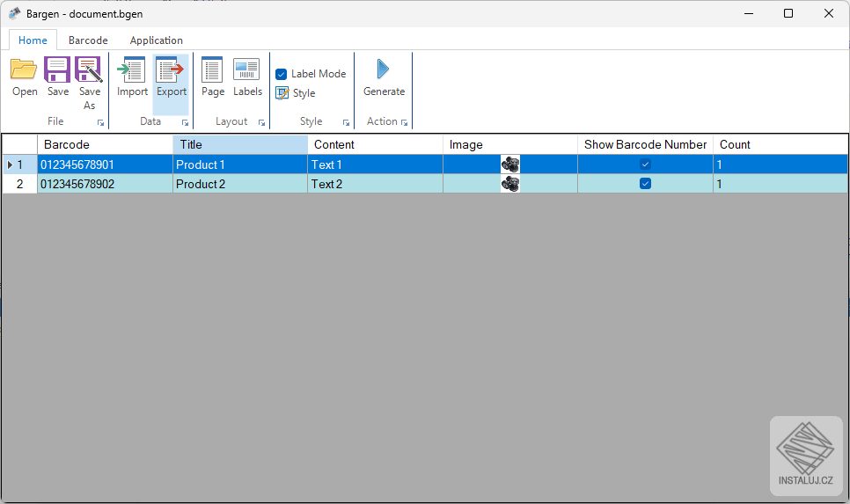Click the Bargen app icon in title bar

click(15, 13)
